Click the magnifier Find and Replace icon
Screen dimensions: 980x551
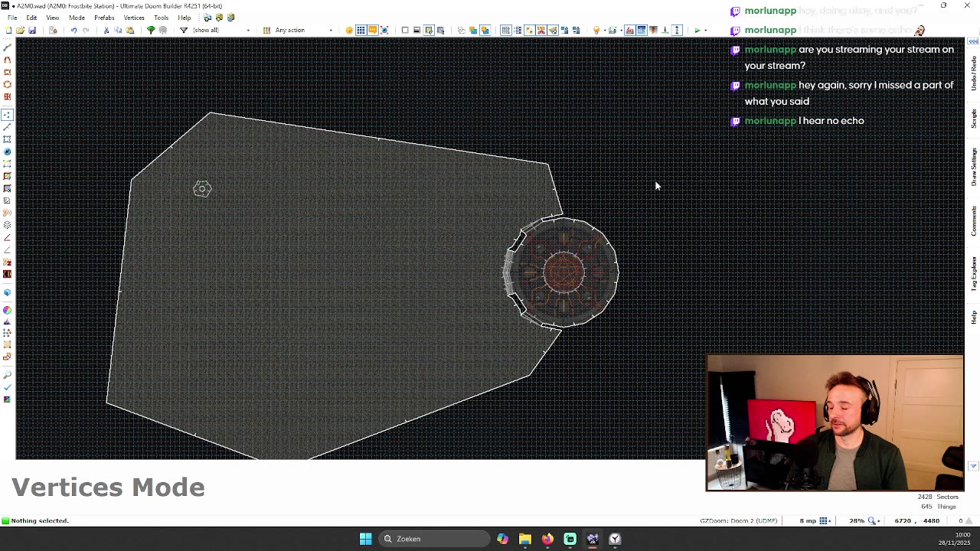tap(8, 375)
